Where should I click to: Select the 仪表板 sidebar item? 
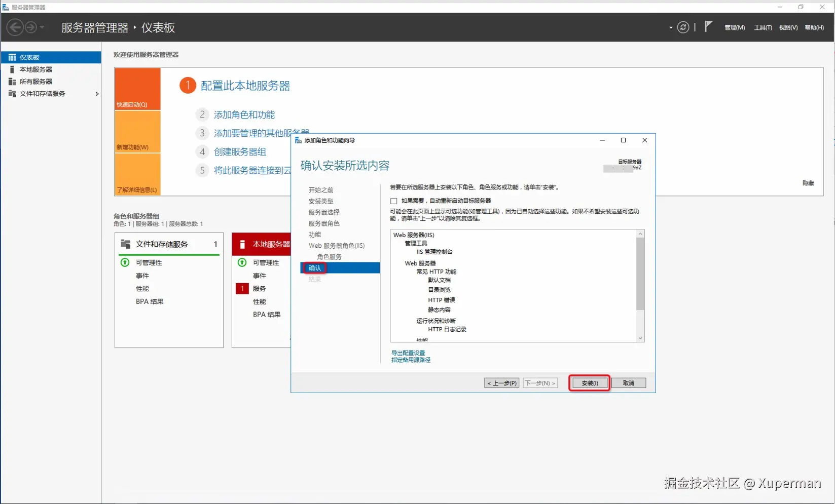click(51, 57)
